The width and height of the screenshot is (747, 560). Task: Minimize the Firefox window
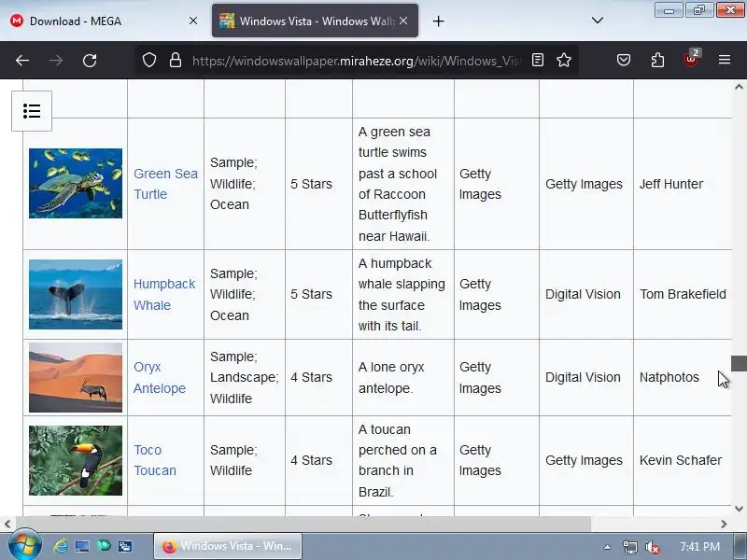pyautogui.click(x=669, y=10)
